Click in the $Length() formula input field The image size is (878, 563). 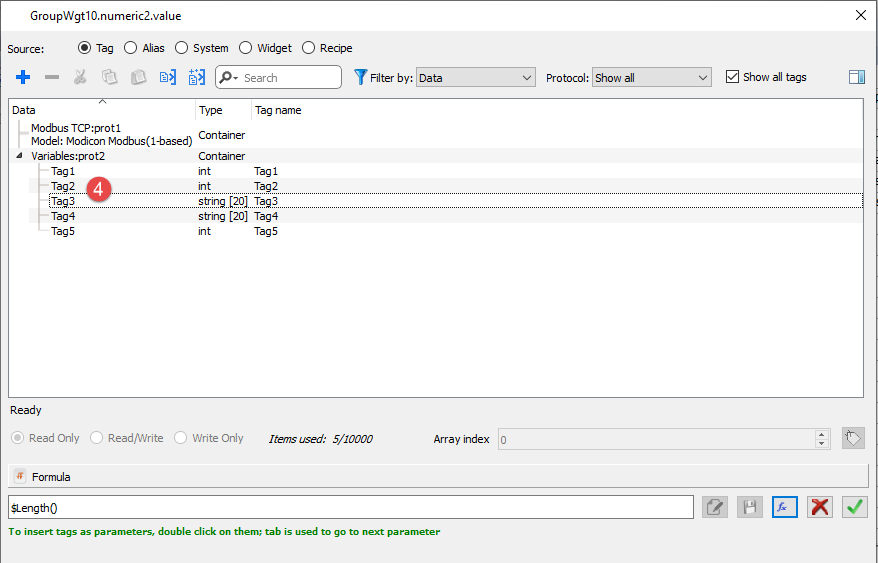coord(350,508)
